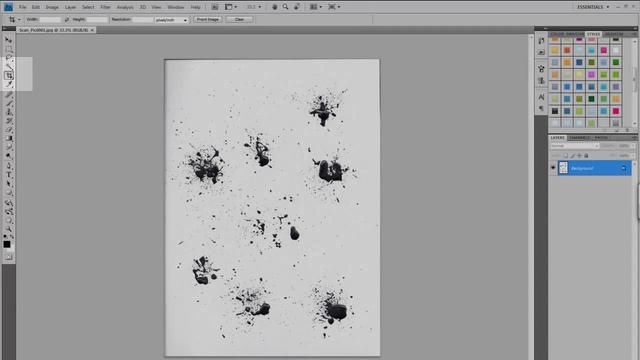
Task: Toggle lock position in Layers panel
Action: coord(579,156)
